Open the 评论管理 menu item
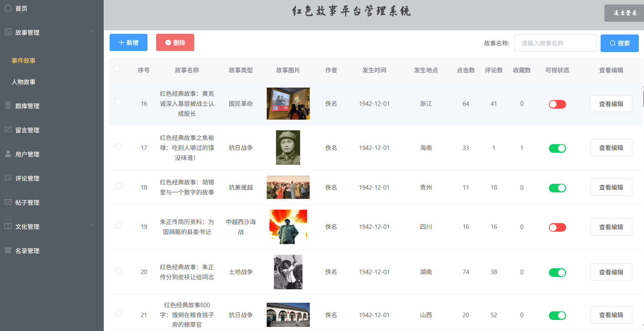This screenshot has width=644, height=331. coord(27,178)
